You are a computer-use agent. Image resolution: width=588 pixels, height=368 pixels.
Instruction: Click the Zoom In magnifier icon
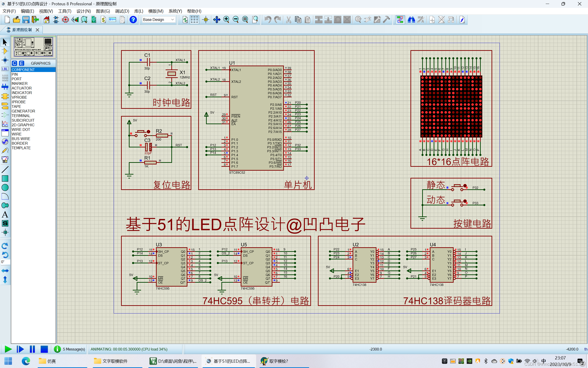click(226, 20)
